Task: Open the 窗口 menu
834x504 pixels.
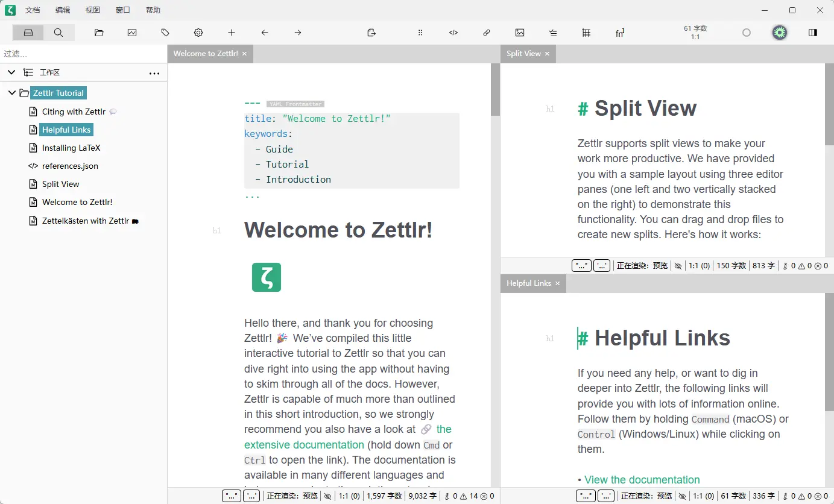Action: tap(123, 10)
